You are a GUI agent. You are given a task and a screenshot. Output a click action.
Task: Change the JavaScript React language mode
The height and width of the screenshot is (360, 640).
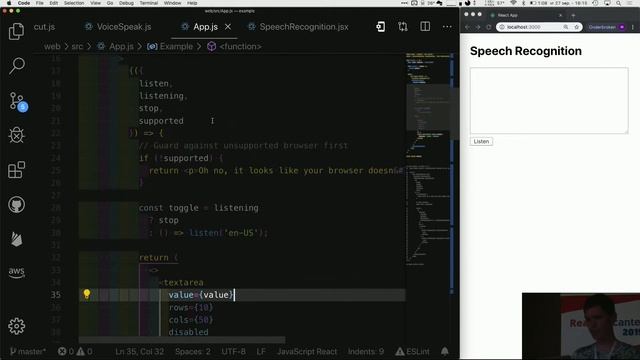(x=307, y=351)
